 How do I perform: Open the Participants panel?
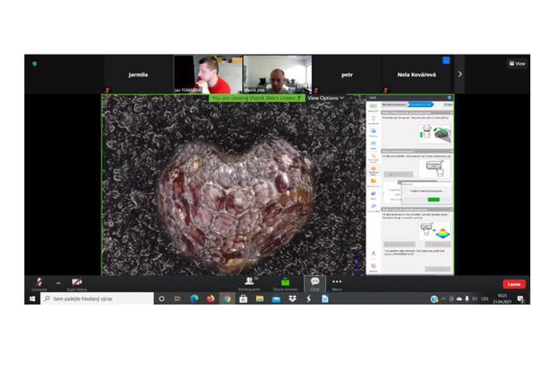(249, 282)
